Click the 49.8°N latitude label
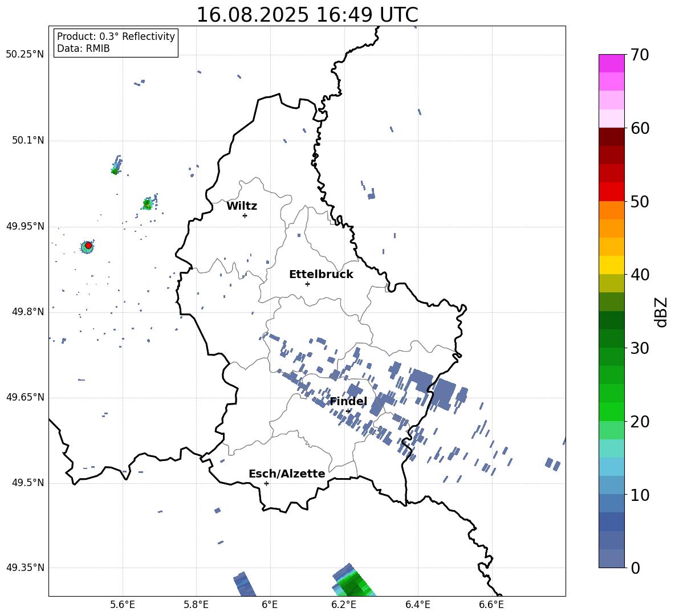Image resolution: width=675 pixels, height=616 pixels. click(x=28, y=312)
